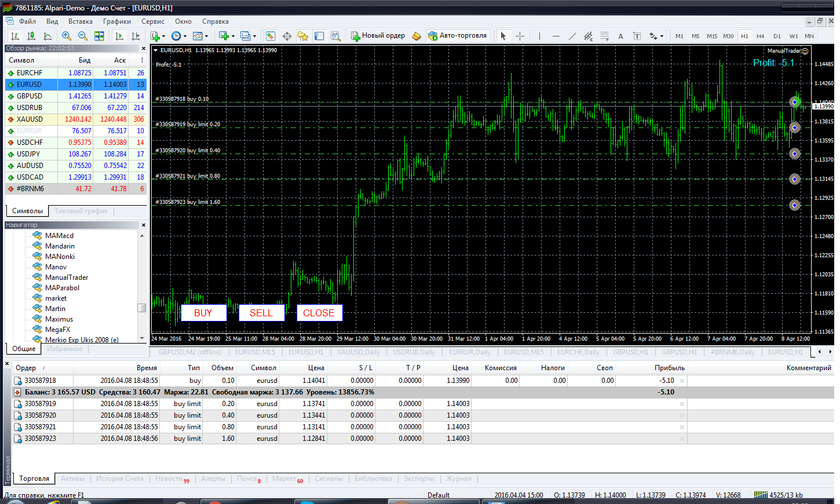The width and height of the screenshot is (840, 504).
Task: Zoom out on the chart
Action: click(83, 36)
